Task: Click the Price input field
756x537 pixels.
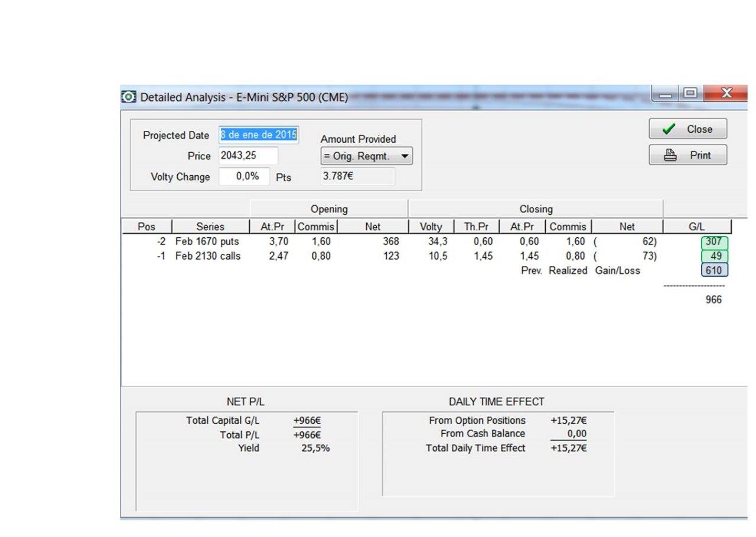Action: click(248, 156)
